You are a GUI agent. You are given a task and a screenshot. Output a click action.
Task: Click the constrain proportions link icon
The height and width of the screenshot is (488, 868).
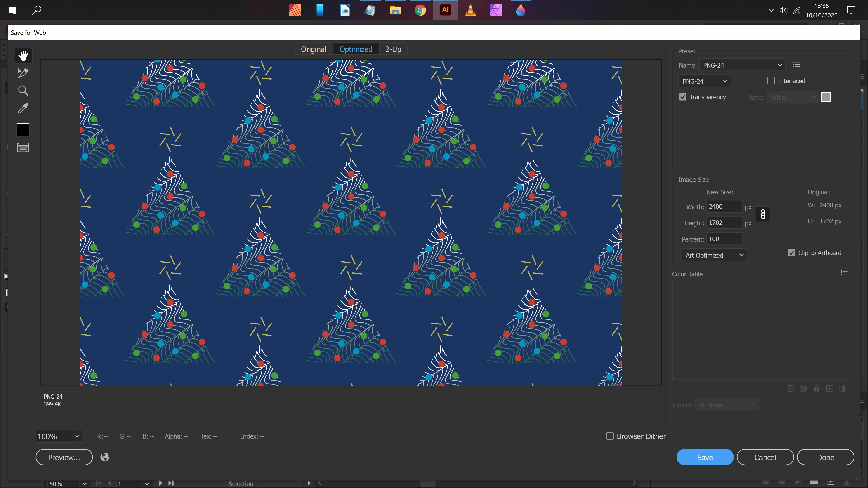[763, 214]
